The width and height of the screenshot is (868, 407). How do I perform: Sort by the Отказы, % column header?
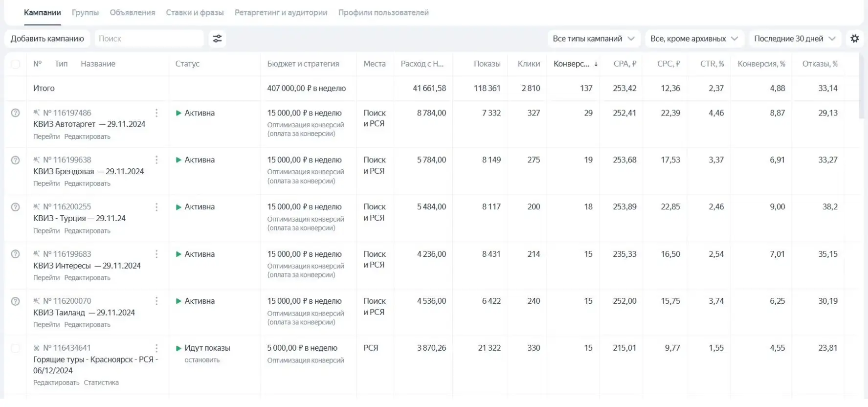click(x=820, y=64)
